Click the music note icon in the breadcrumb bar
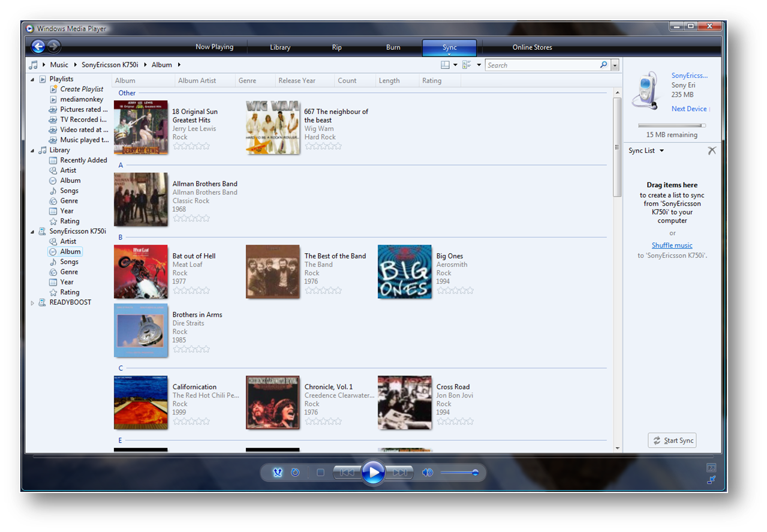The image size is (767, 532). click(34, 65)
